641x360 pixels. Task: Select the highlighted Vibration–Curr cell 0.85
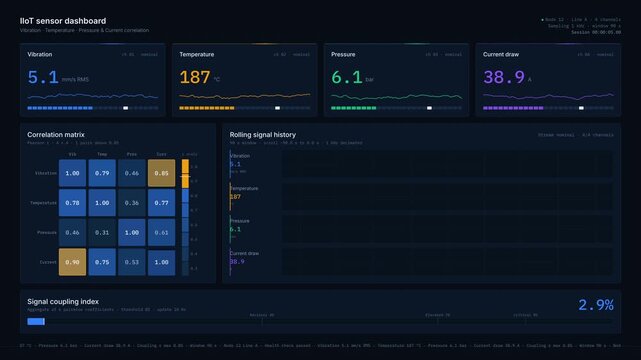161,173
